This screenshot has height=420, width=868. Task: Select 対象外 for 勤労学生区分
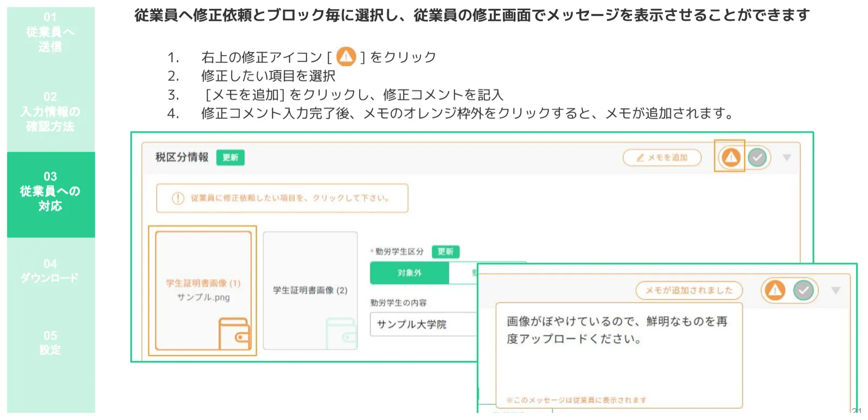pos(410,273)
